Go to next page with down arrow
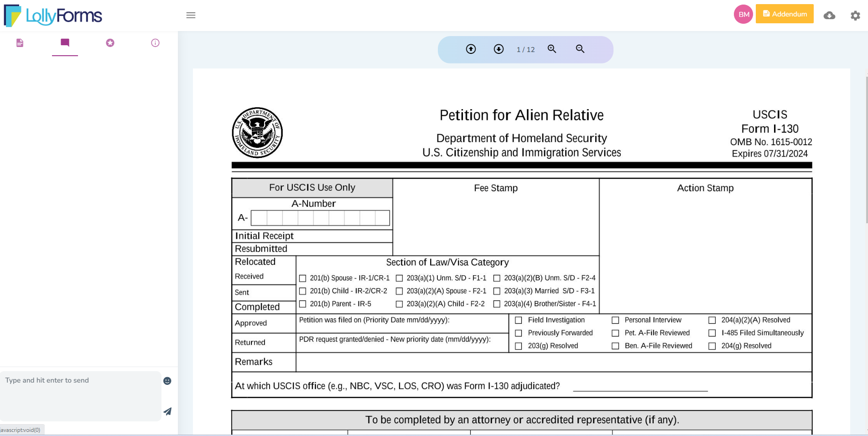Screen dimensions: 868x436 point(499,49)
